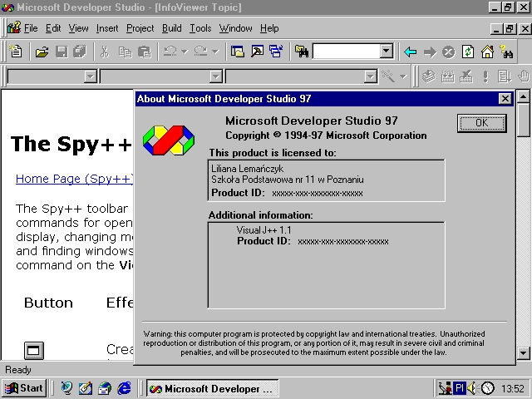Click the Stop Build icon

tap(466, 76)
